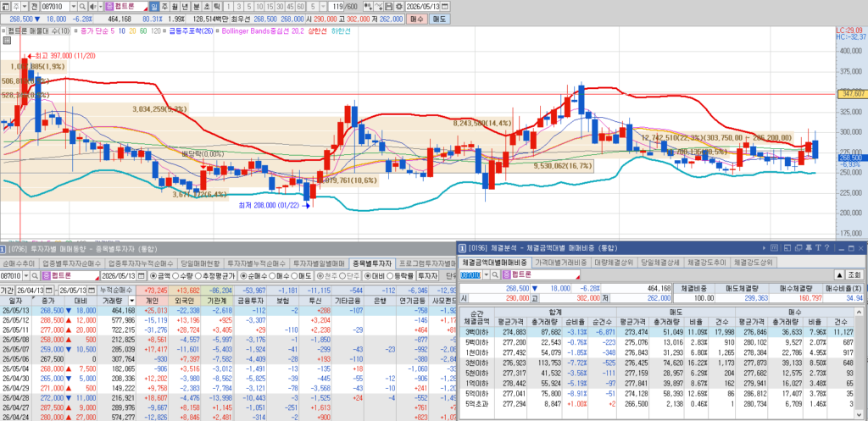Save the chart layout via floppy icon
Screen dimensions: 868x421
[388, 6]
